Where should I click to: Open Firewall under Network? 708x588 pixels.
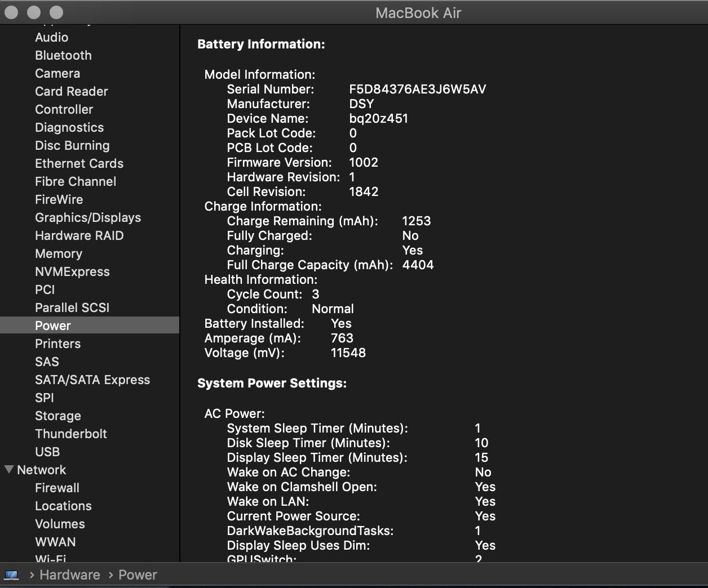[x=57, y=488]
